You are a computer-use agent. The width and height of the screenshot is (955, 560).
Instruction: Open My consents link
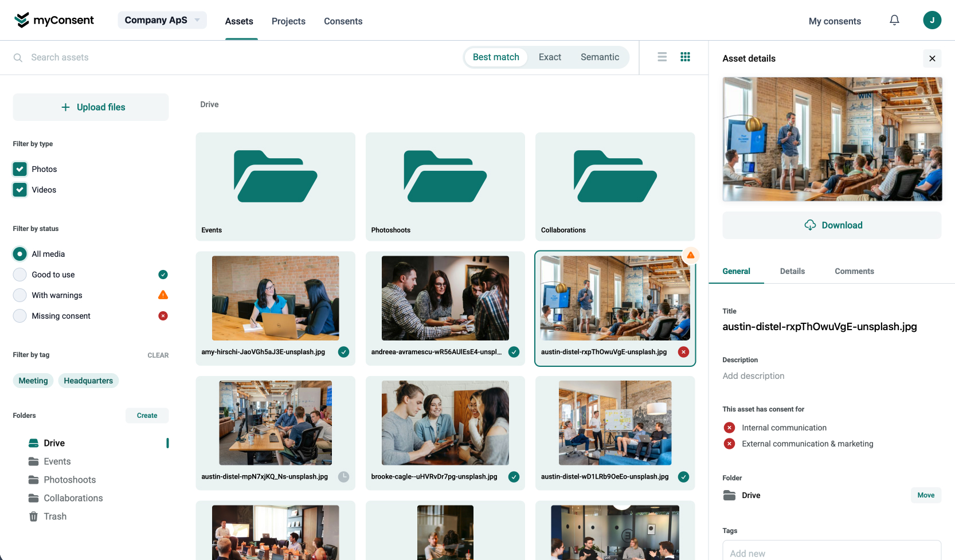(835, 21)
